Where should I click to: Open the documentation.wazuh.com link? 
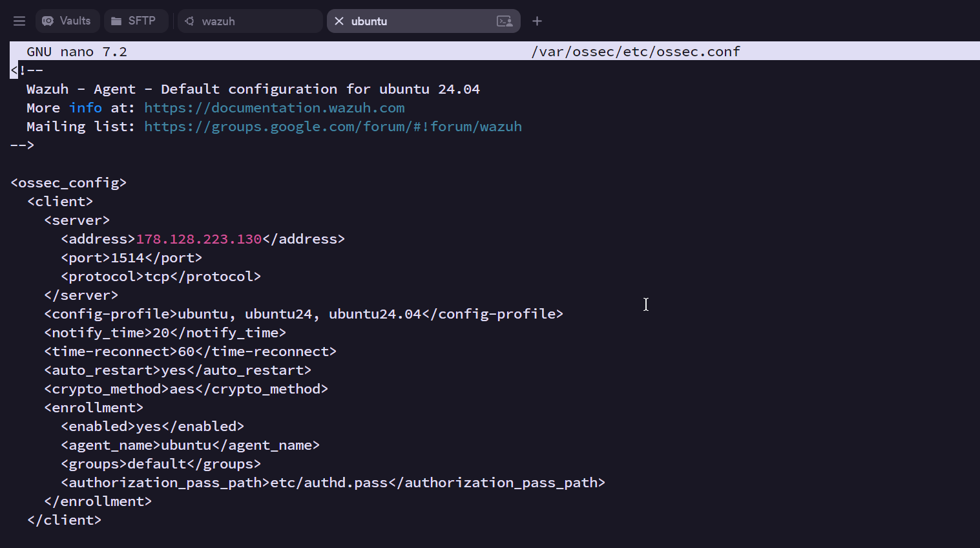[x=275, y=108]
